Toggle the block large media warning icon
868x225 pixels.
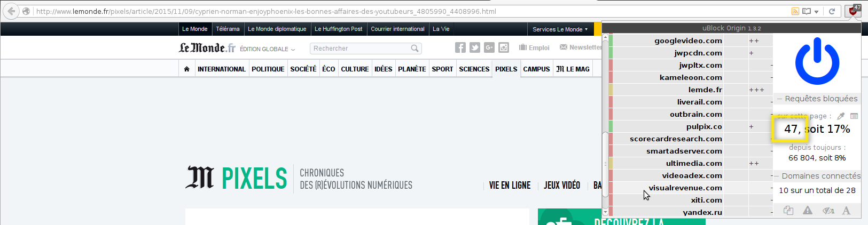[808, 211]
